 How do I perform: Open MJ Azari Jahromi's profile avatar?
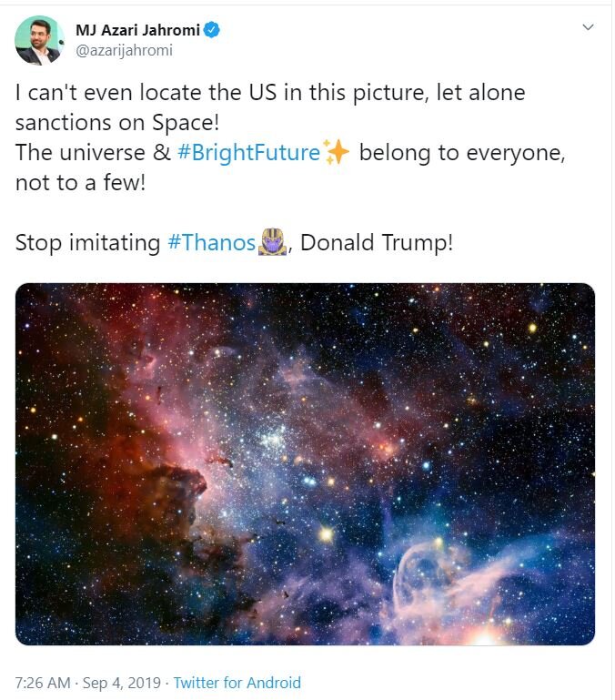click(39, 41)
